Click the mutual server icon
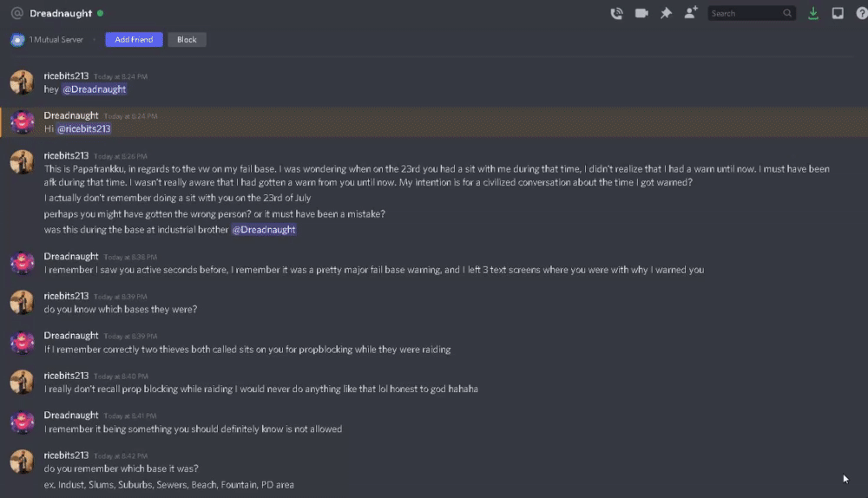 [x=17, y=40]
